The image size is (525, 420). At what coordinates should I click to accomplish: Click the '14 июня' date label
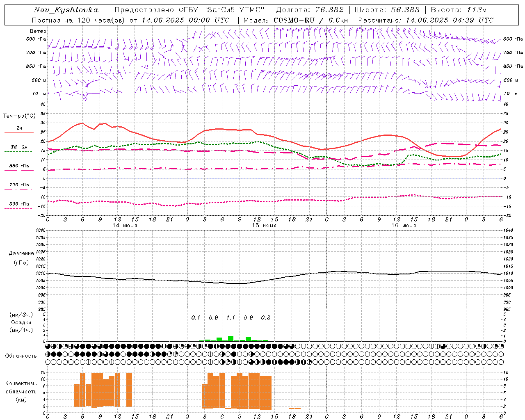(125, 226)
